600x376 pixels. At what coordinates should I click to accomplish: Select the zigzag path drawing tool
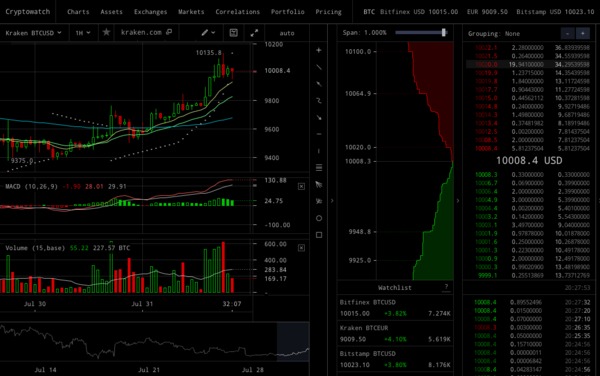pyautogui.click(x=319, y=101)
